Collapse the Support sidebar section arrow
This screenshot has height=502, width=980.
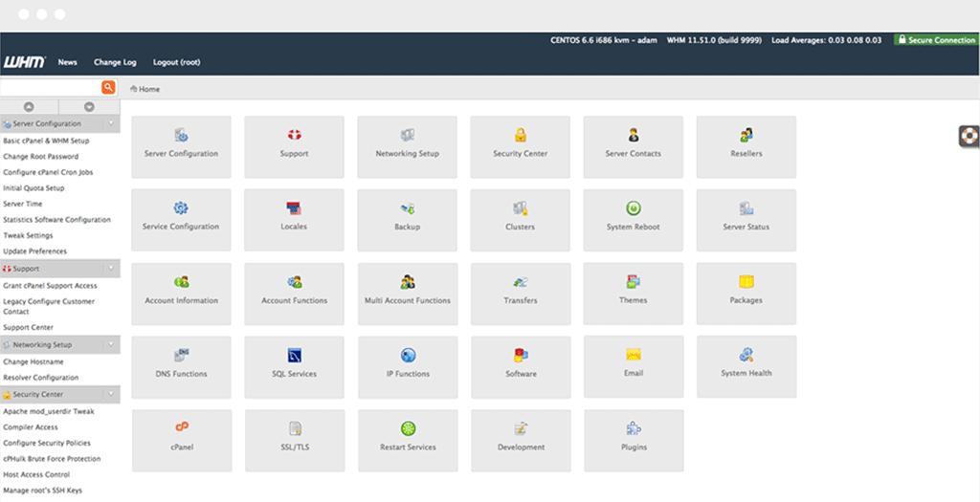[111, 269]
